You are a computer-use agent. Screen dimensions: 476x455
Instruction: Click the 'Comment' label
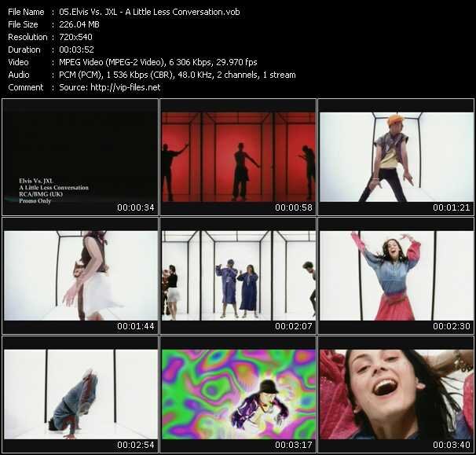click(26, 87)
